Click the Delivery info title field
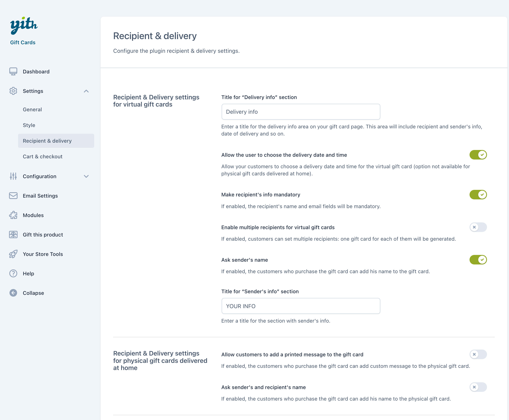The width and height of the screenshot is (509, 420). (301, 112)
